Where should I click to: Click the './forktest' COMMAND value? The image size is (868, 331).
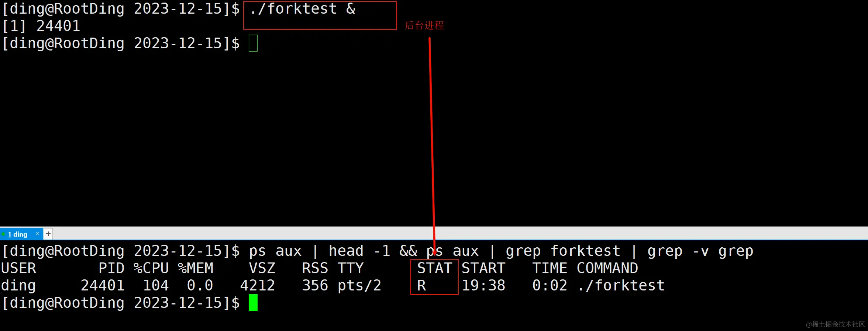click(621, 285)
